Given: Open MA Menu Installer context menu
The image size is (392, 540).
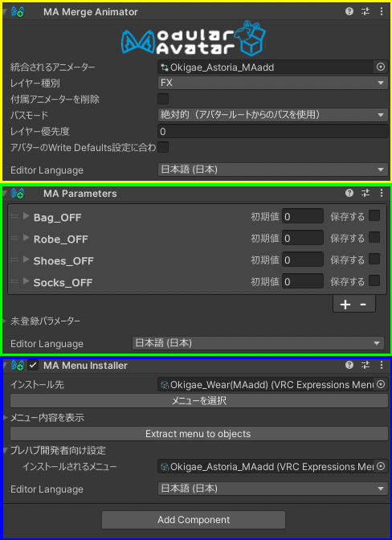Looking at the screenshot, I should (x=382, y=365).
